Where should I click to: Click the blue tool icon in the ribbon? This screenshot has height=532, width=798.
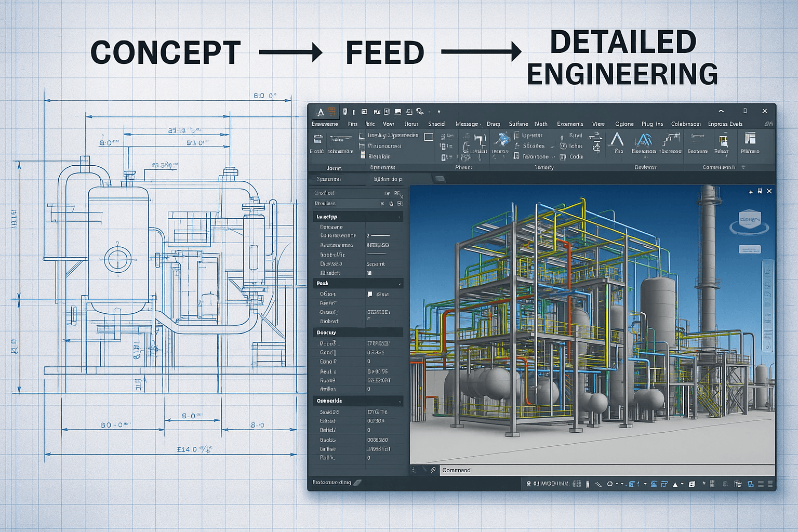click(501, 140)
